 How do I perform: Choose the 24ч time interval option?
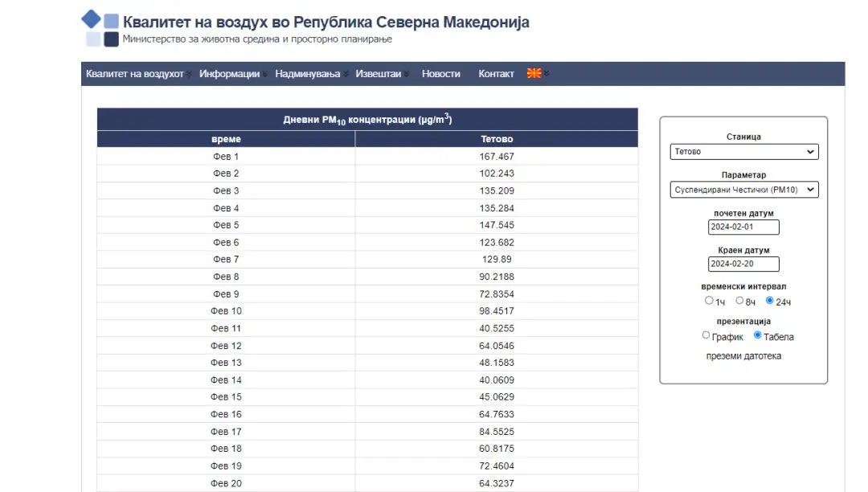[x=770, y=301]
